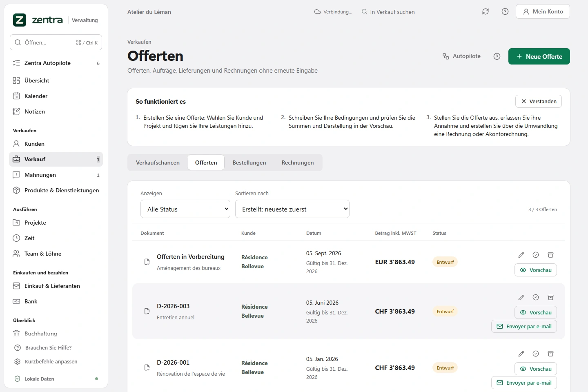The height and width of the screenshot is (392, 588).
Task: Click the Autopilote button in the page header
Action: [461, 56]
